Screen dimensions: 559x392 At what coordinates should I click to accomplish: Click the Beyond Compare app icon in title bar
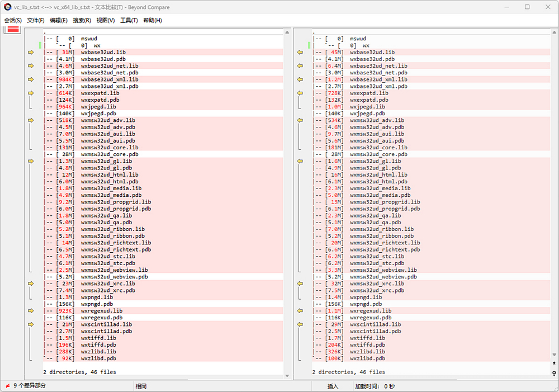point(7,7)
